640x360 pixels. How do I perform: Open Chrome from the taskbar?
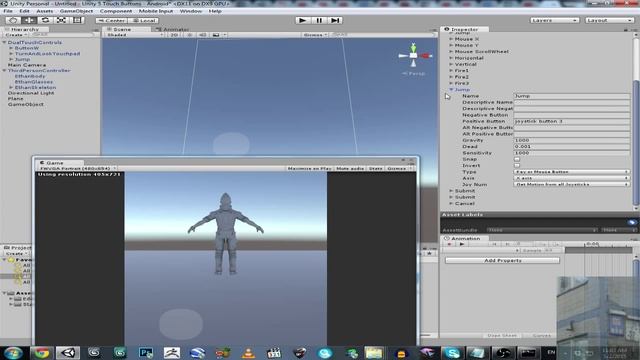[x=41, y=353]
